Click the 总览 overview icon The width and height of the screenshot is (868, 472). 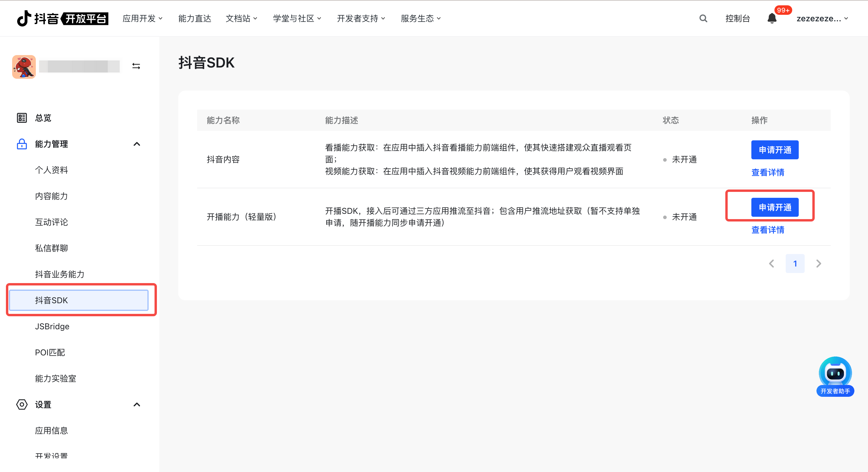[22, 118]
